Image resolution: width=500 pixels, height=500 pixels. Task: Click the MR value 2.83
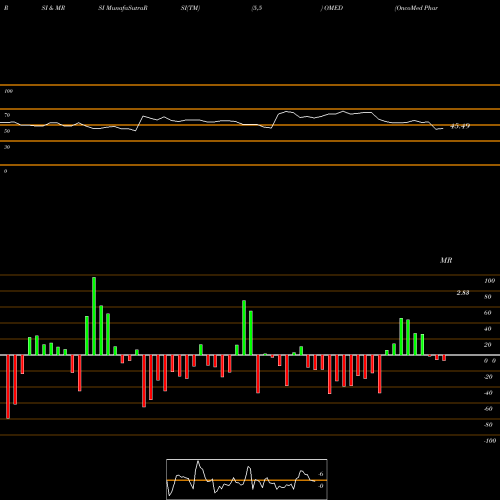tap(463, 293)
